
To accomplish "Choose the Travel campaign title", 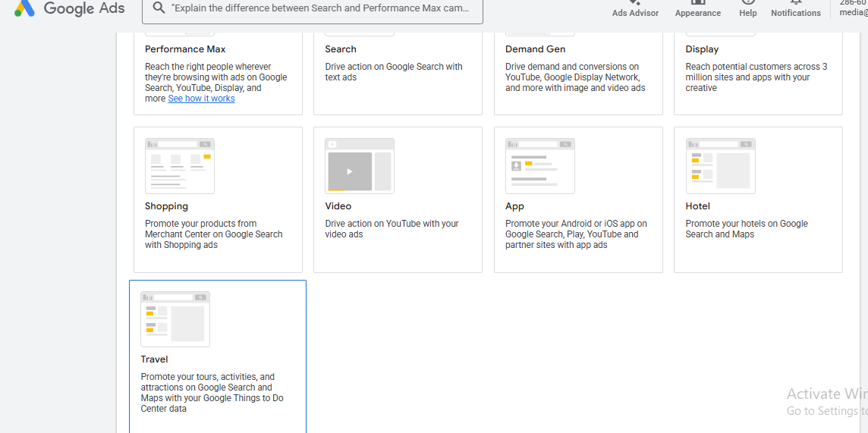I will pos(154,359).
